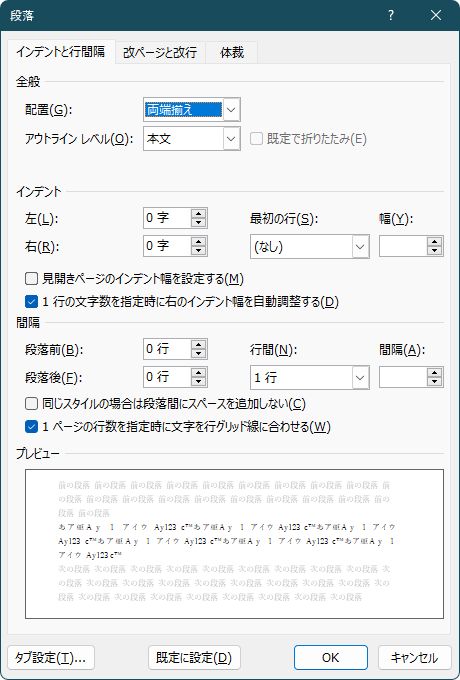The image size is (460, 680).
Task: Close the 段落 dialog with X
Action: click(x=436, y=16)
